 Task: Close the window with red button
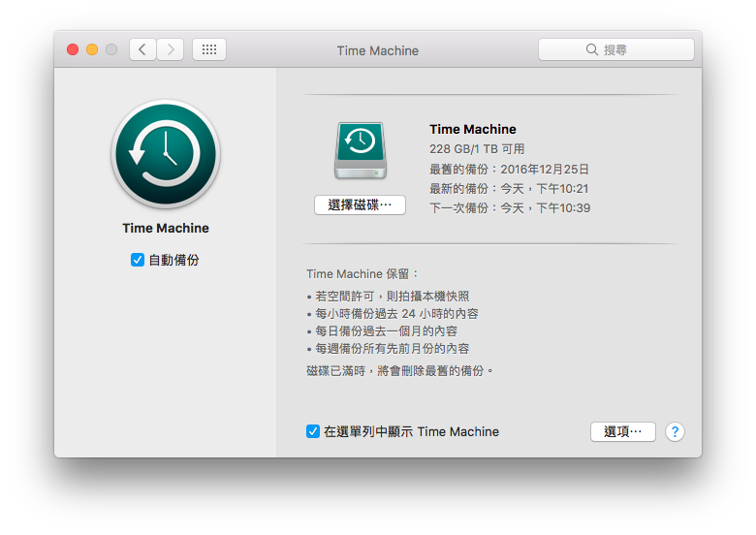[x=73, y=49]
